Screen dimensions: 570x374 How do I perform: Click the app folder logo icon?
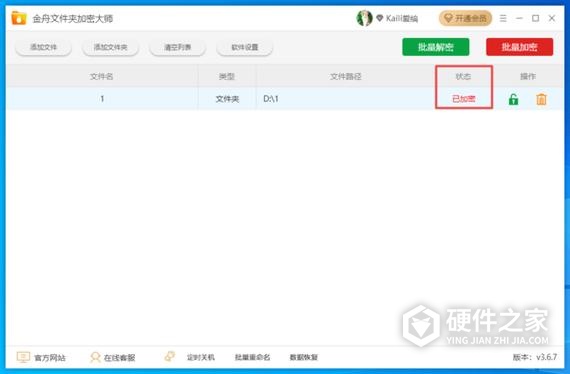click(19, 18)
